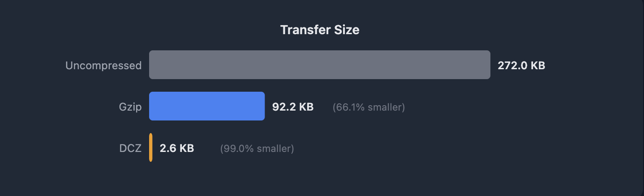This screenshot has height=196, width=644.
Task: Click the "DCZ" row label
Action: (x=130, y=148)
